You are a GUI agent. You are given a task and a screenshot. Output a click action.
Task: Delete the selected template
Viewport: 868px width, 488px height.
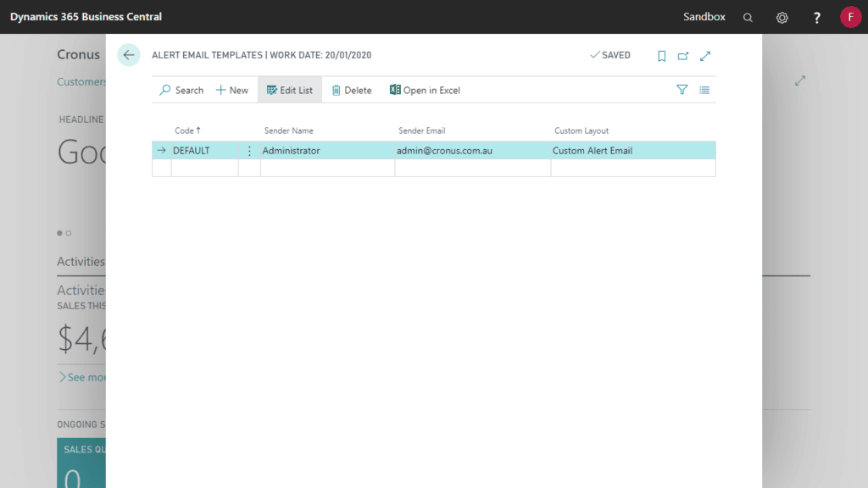coord(351,90)
